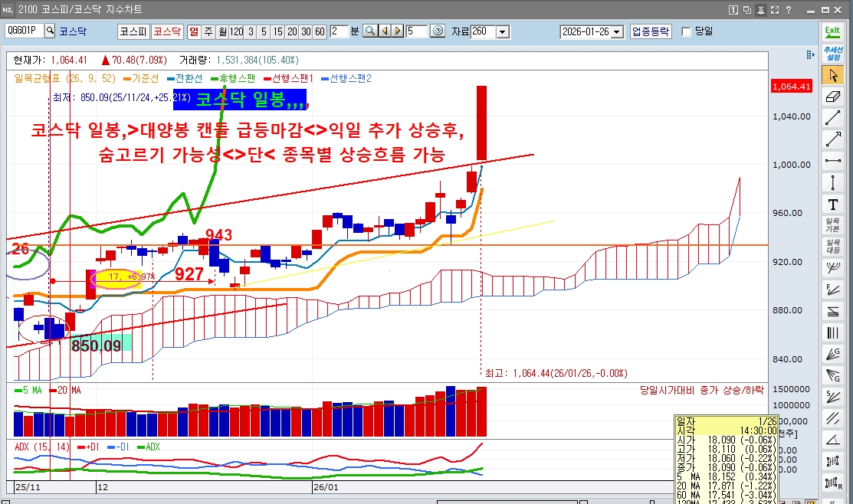Open the zoom magnifier in chart toolbar
853x504 pixels.
370,31
